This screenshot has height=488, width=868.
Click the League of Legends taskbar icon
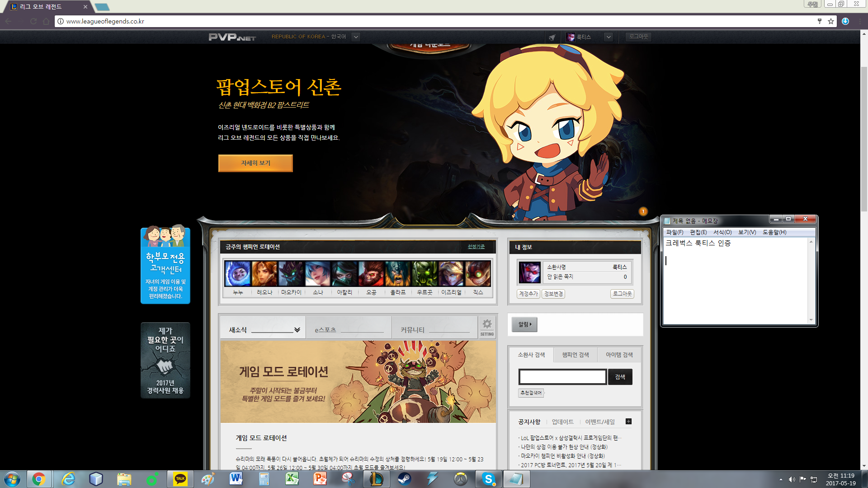click(376, 479)
